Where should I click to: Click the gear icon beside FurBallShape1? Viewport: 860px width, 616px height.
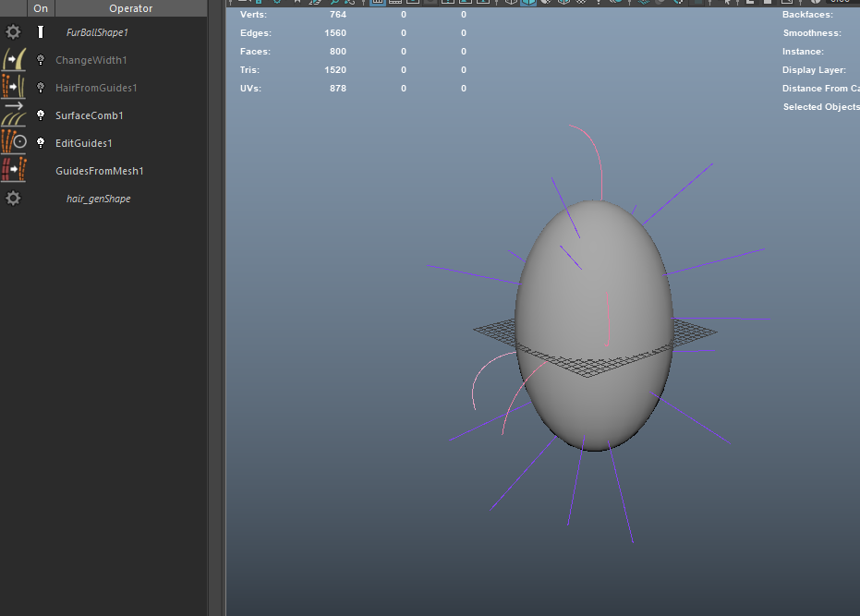(x=13, y=32)
